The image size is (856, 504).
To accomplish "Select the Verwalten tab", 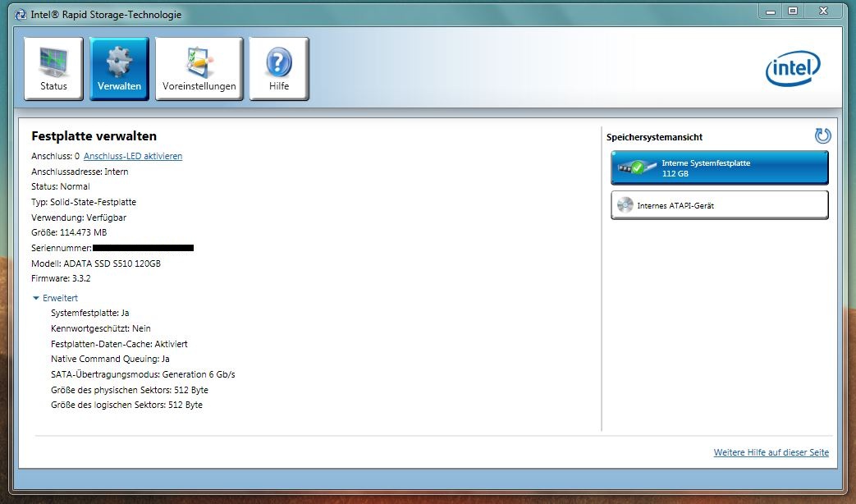I will tap(119, 69).
